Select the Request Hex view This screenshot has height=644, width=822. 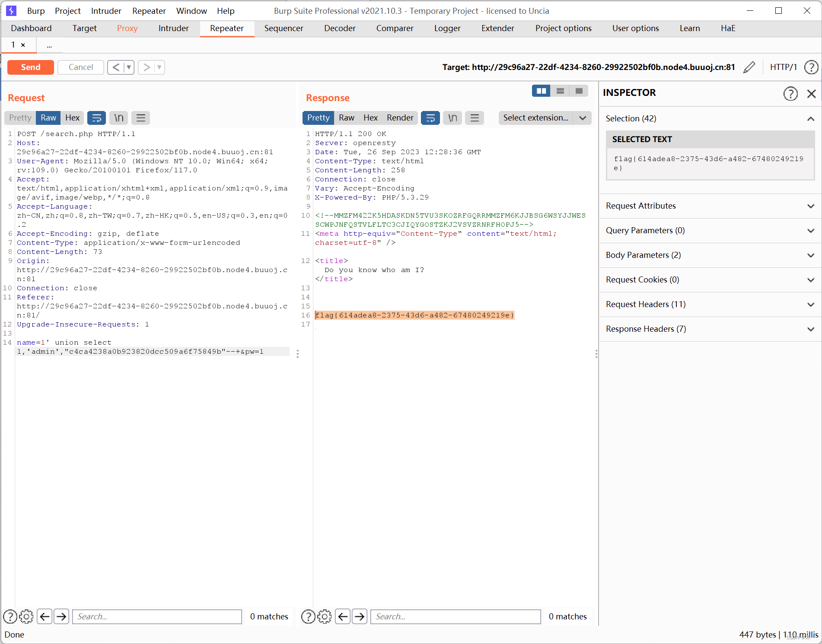(72, 118)
